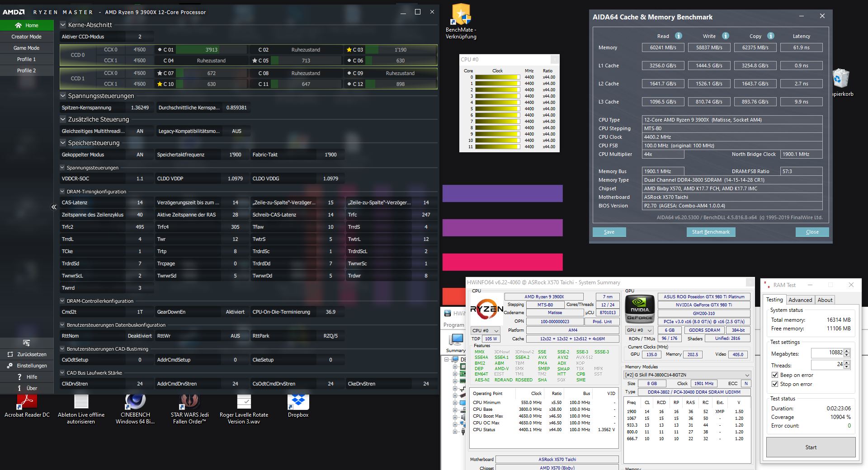868x470 pixels.
Task: Open the G Skill memory module dropdown
Action: coord(687,375)
